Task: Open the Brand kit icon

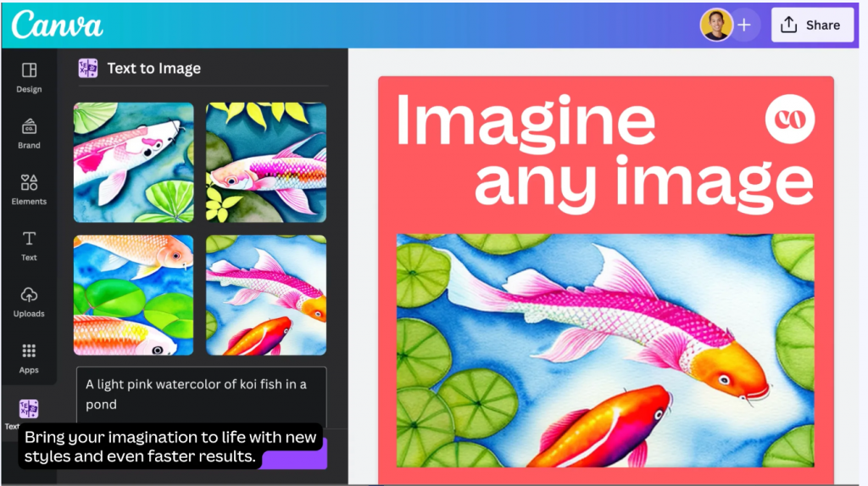Action: pos(29,126)
